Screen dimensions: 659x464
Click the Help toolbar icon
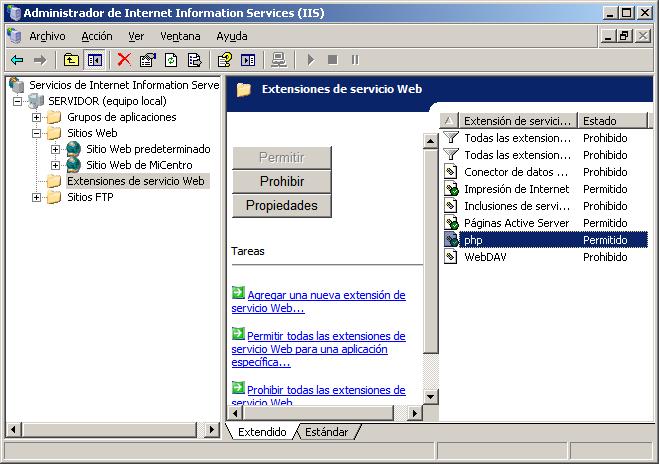pyautogui.click(x=225, y=60)
